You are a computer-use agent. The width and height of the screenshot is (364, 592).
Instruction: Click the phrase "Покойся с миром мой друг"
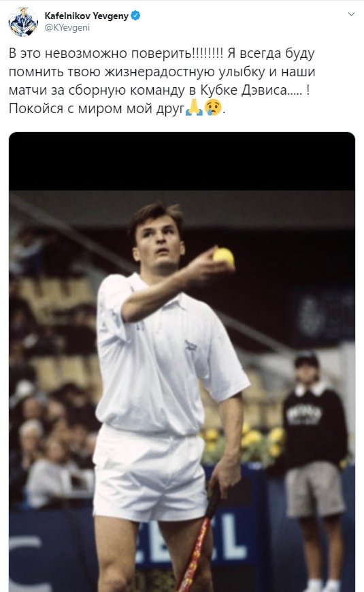coord(97,109)
